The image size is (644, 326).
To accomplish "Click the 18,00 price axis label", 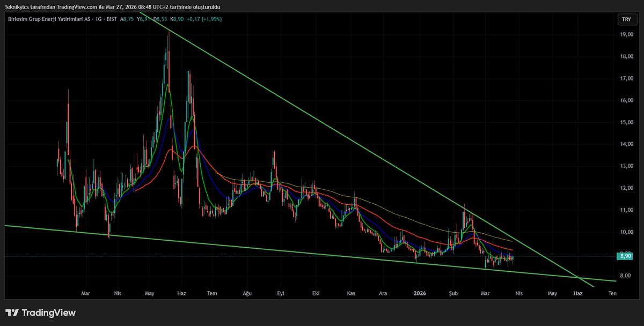I will (x=626, y=56).
